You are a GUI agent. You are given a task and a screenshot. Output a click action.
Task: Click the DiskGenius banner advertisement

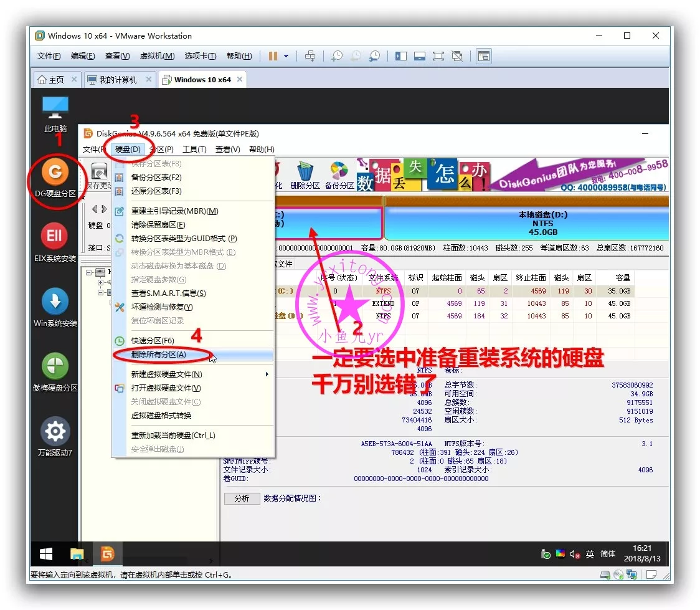[513, 176]
